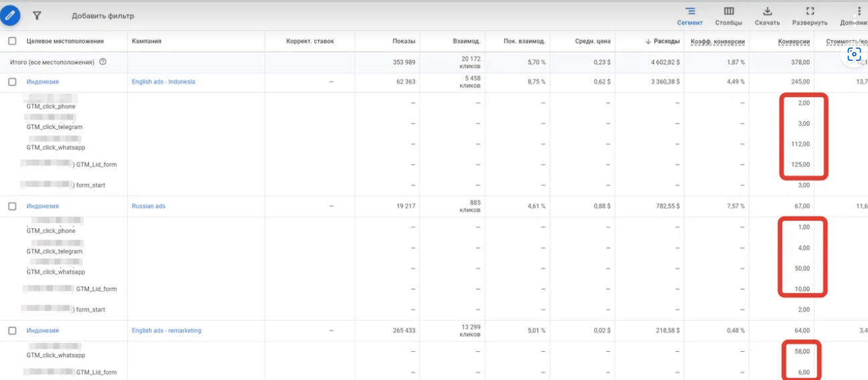Screen dimensions: 868x380
Task: Click the Взаимод. column header
Action: (466, 41)
